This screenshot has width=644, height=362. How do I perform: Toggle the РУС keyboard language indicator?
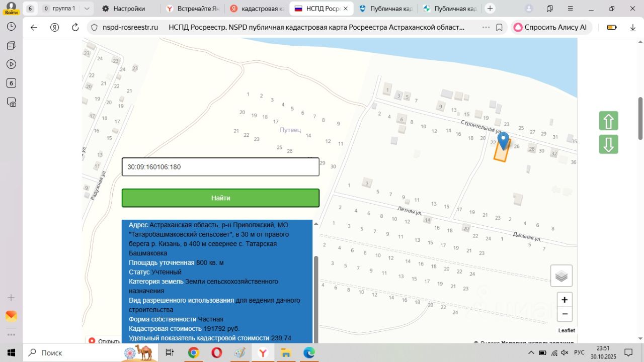(579, 353)
